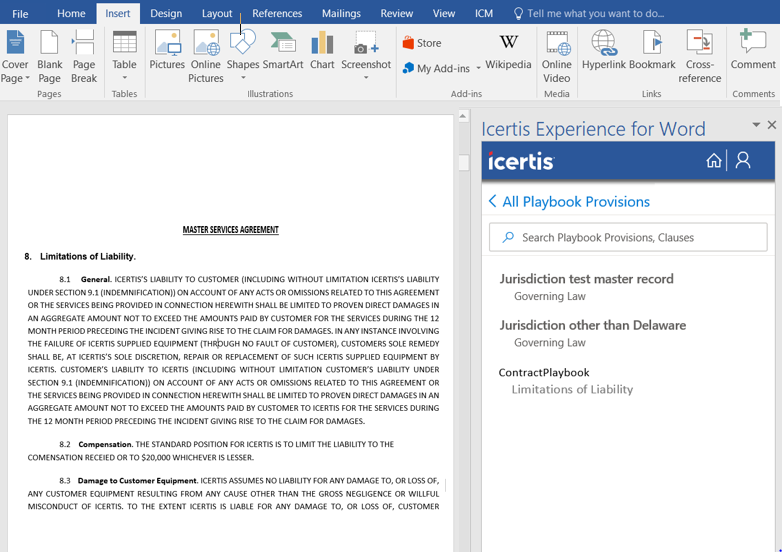Expand the Screenshot dropdown menu

coord(365,78)
